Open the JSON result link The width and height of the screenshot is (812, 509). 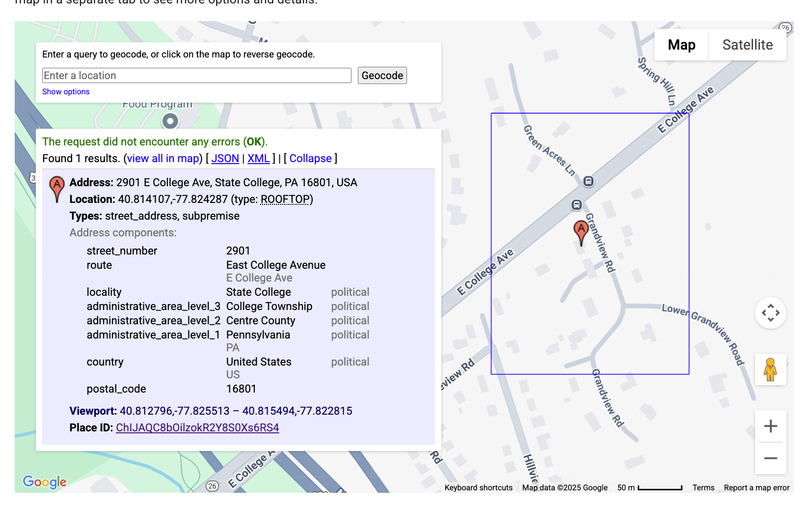coord(225,159)
